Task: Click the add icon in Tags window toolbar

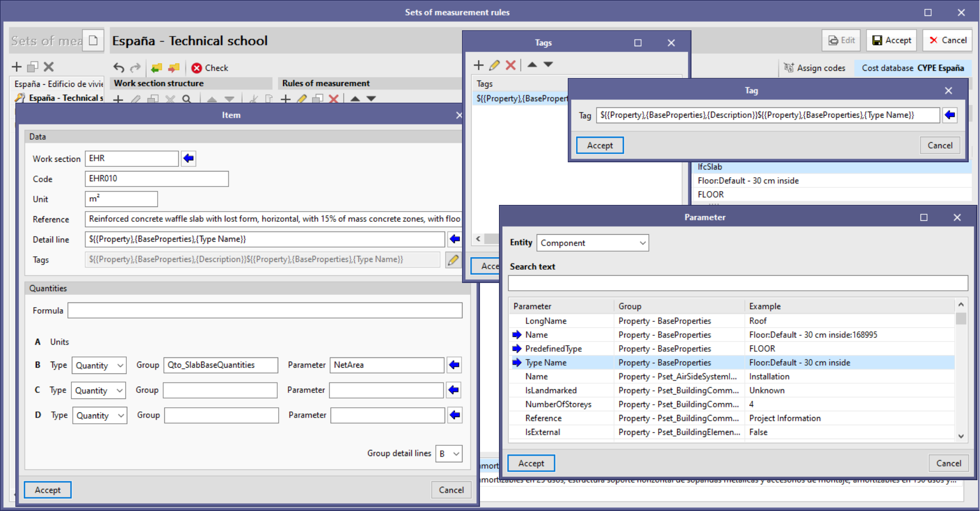Action: coord(478,65)
